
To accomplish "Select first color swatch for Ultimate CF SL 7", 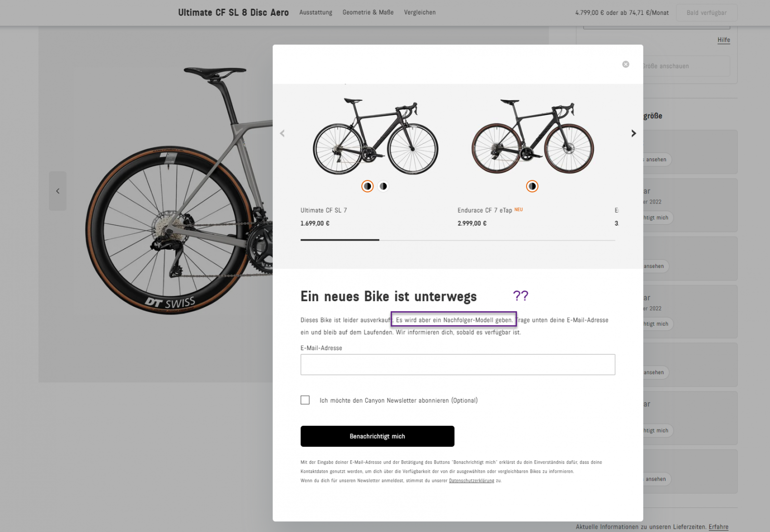I will click(x=367, y=186).
